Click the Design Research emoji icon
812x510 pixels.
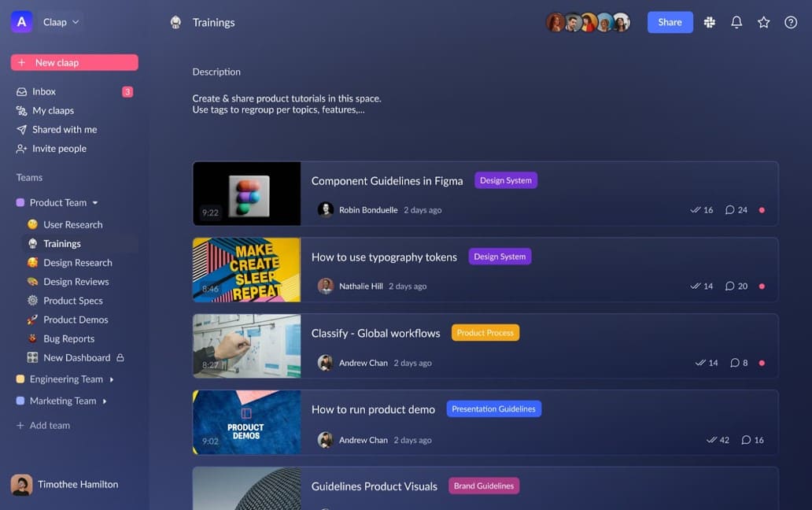32,263
